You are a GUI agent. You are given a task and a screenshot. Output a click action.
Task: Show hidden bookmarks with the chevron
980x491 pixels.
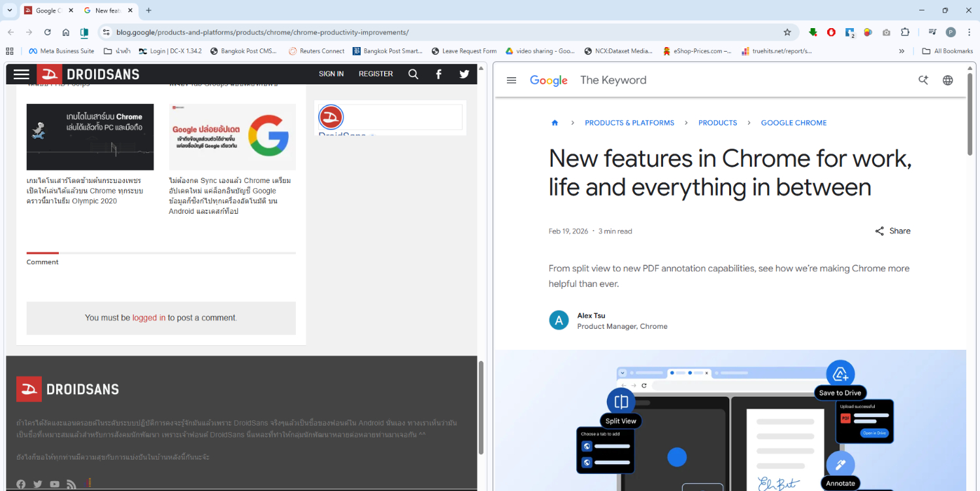point(902,51)
